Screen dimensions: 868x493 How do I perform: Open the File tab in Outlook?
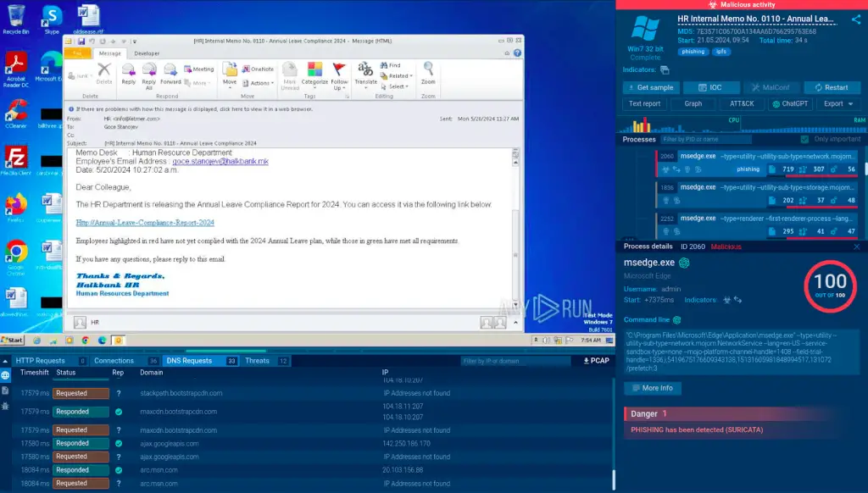(77, 53)
